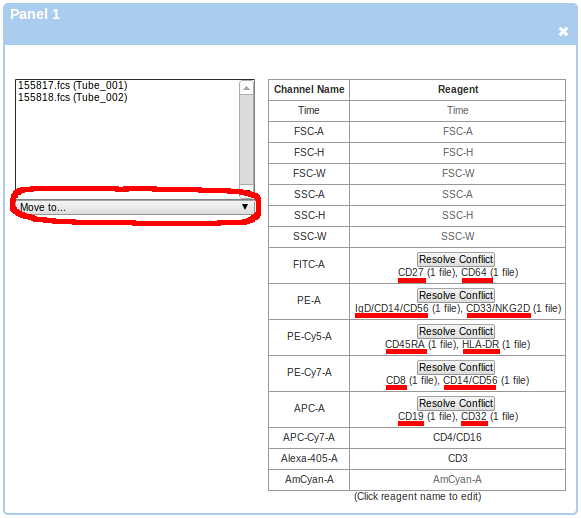581x518 pixels.
Task: Edit the CD4/CD16 reagent name
Action: [457, 437]
